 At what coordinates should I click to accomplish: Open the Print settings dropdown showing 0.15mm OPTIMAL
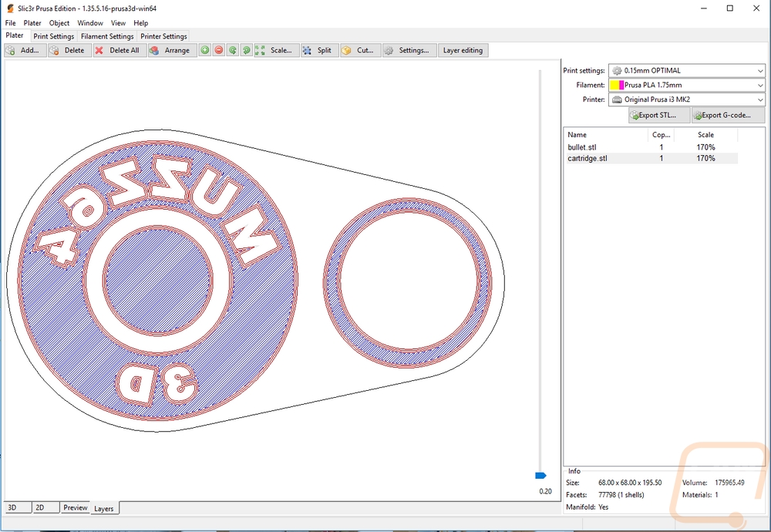pyautogui.click(x=686, y=71)
